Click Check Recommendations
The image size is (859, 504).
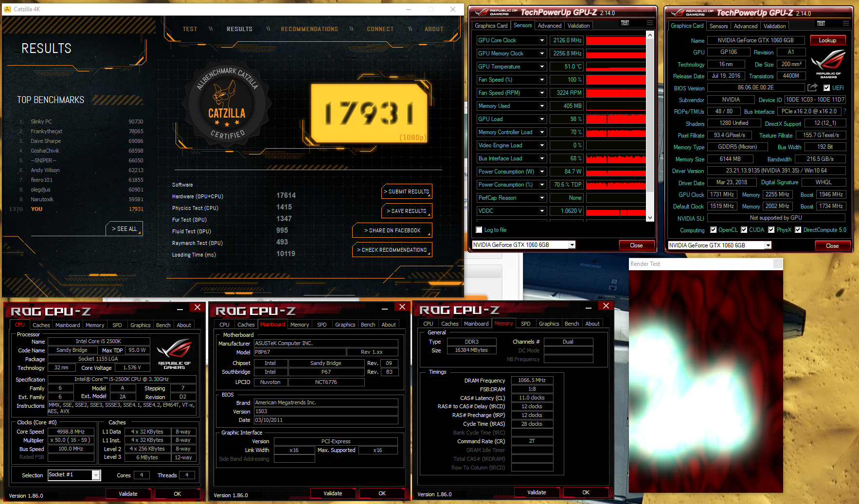click(392, 250)
